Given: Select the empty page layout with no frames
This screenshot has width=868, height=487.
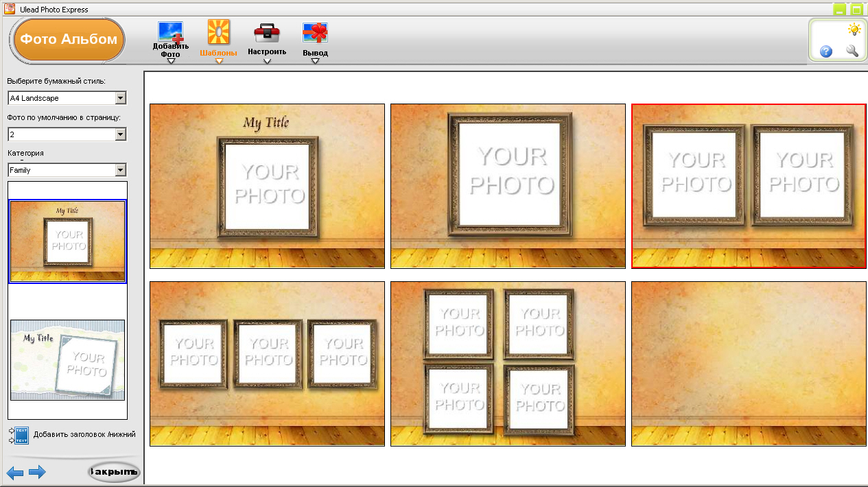Looking at the screenshot, I should click(x=749, y=364).
